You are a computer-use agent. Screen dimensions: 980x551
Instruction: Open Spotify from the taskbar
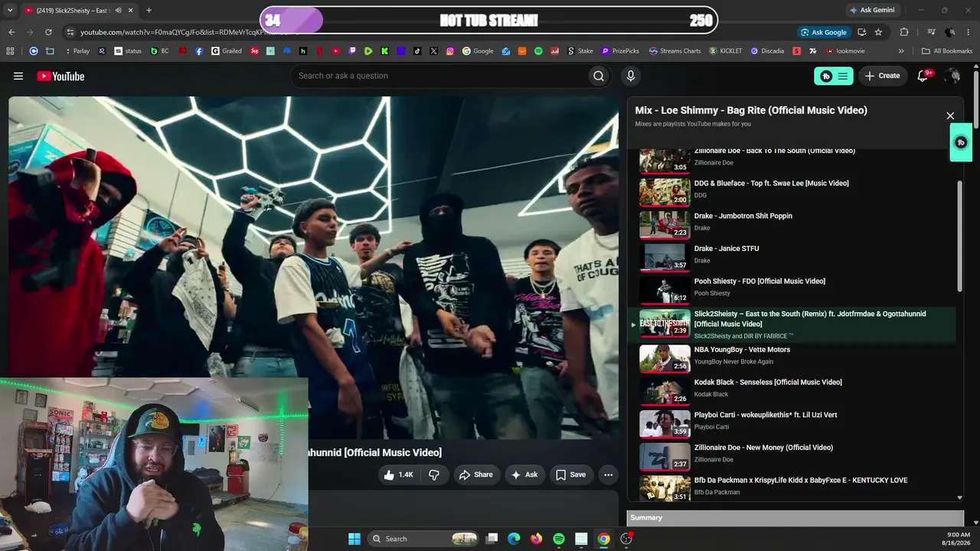point(559,539)
